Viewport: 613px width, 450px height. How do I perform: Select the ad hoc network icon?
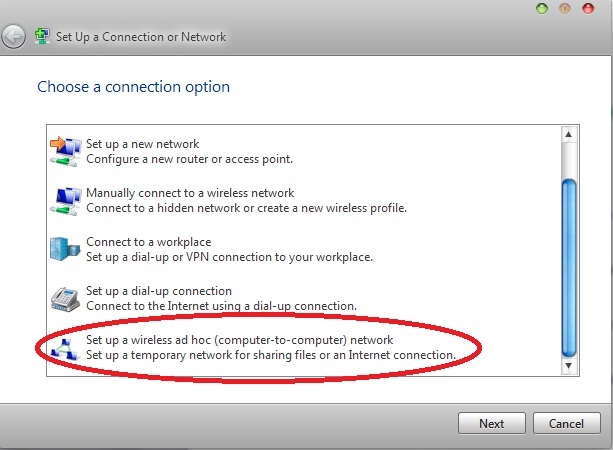[65, 349]
